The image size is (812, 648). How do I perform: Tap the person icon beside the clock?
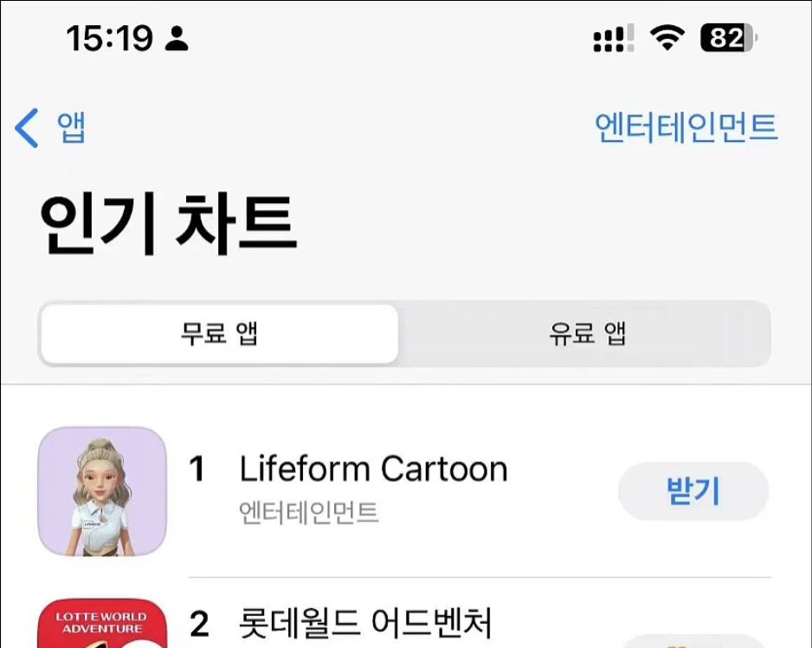177,38
